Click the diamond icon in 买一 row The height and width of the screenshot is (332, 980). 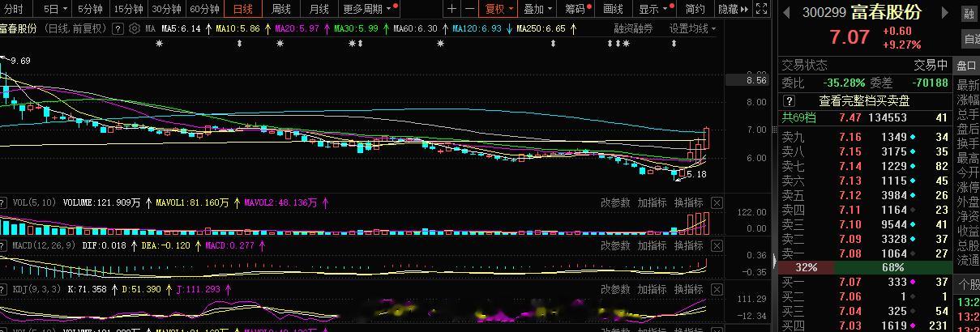[x=913, y=282]
